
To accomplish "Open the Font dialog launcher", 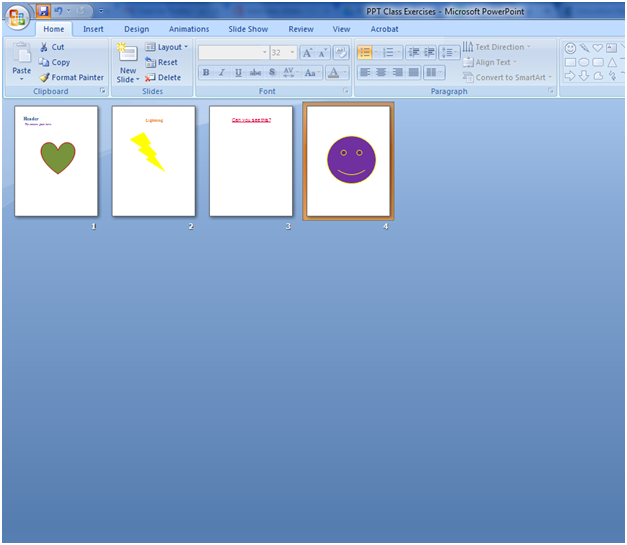I will (346, 91).
